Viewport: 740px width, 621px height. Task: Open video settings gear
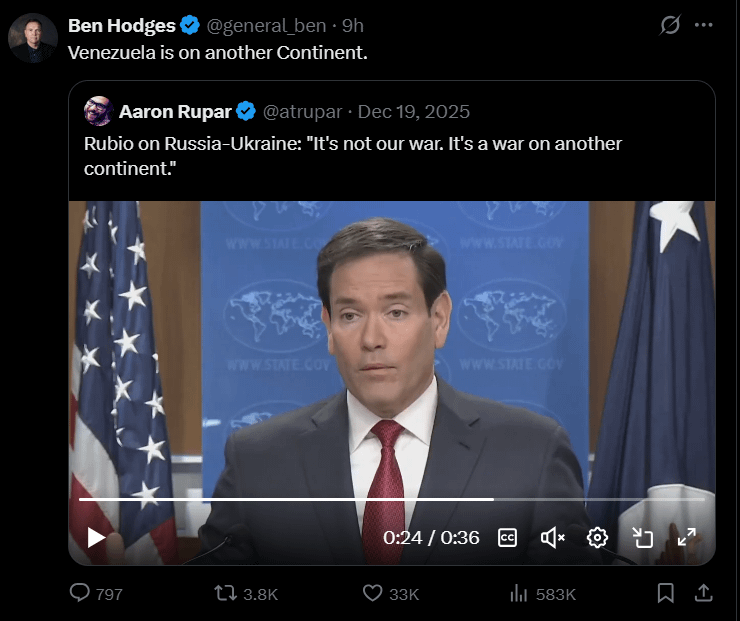(597, 537)
